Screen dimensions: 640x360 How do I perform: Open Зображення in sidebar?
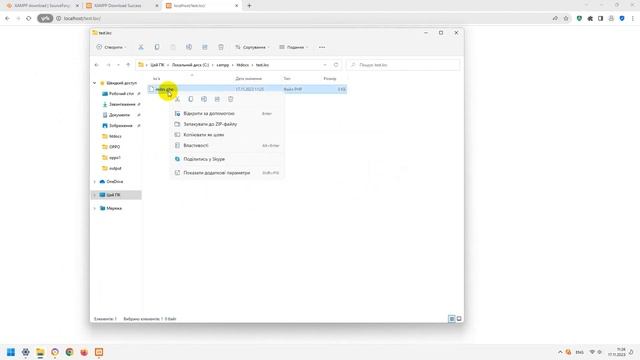[121, 125]
